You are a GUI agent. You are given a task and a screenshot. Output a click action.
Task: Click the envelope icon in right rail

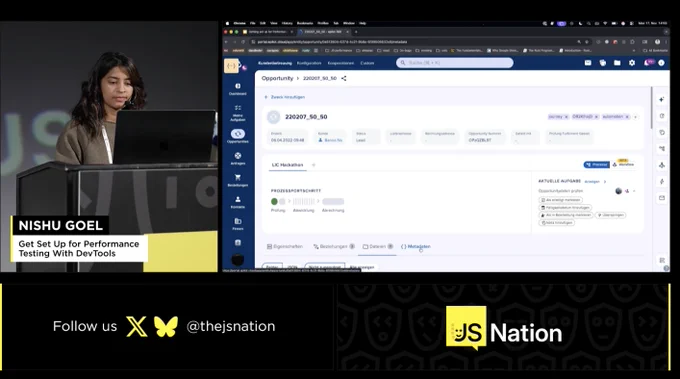coord(662,198)
